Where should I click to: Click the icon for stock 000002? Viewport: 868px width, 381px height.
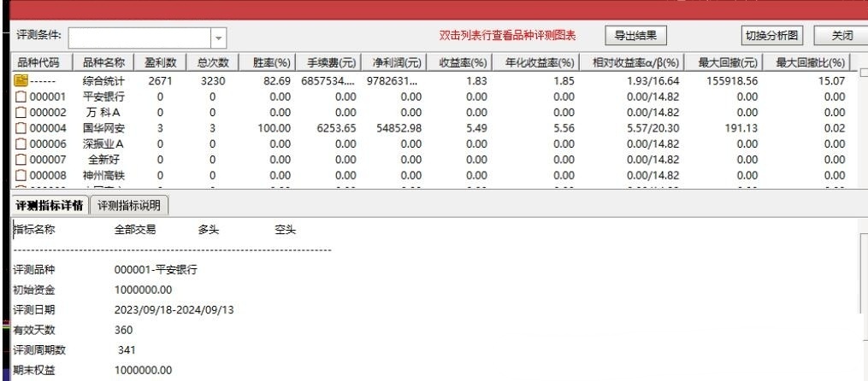click(x=22, y=111)
